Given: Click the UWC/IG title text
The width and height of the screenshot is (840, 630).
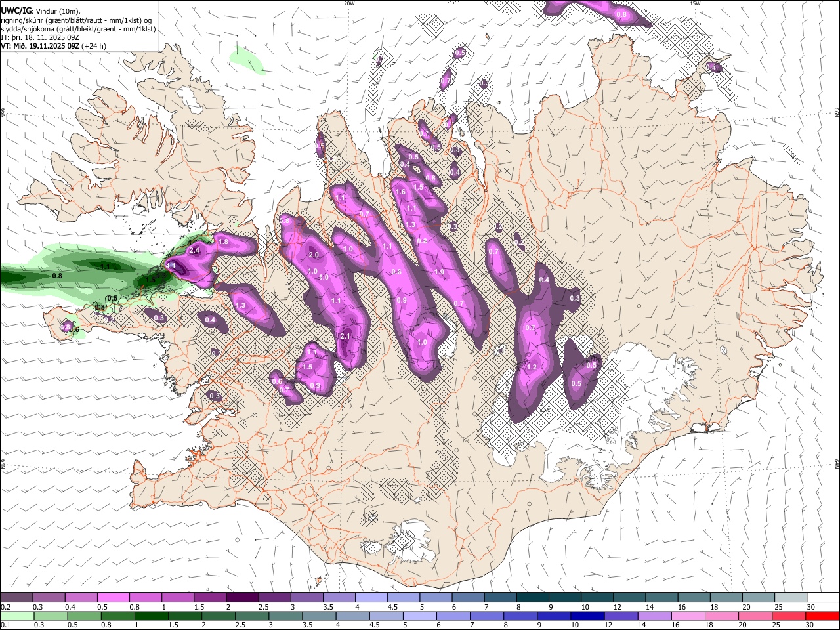Looking at the screenshot, I should point(16,10).
